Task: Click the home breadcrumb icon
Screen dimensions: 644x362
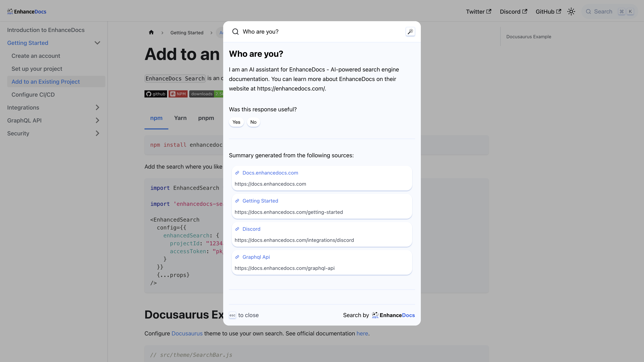Action: (x=151, y=33)
